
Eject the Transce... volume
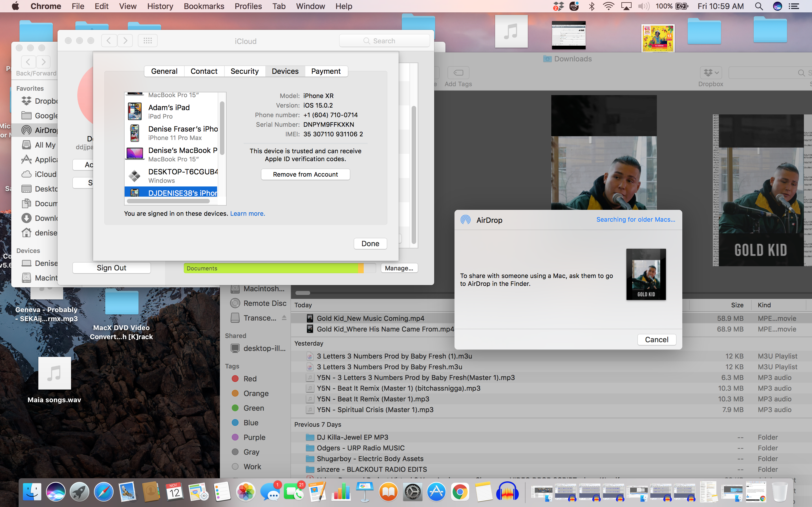[x=284, y=317]
